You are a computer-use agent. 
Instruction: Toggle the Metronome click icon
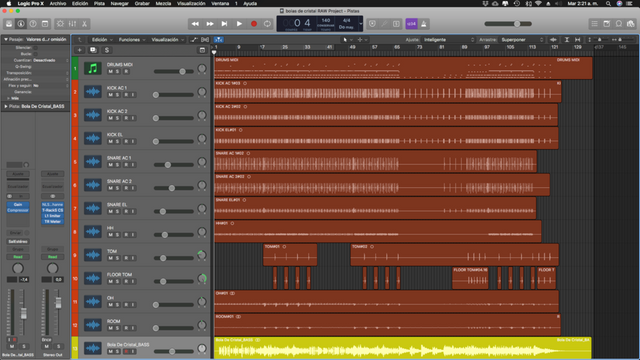click(424, 24)
